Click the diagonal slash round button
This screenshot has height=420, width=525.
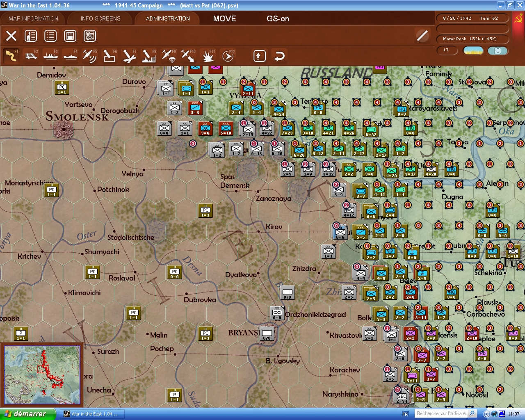[x=422, y=36]
